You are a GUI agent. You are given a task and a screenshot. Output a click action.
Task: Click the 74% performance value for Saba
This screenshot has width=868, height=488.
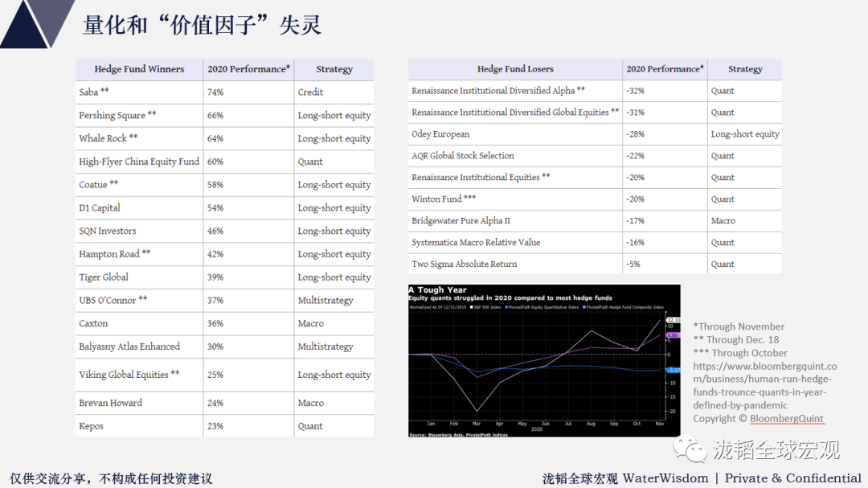pos(215,92)
